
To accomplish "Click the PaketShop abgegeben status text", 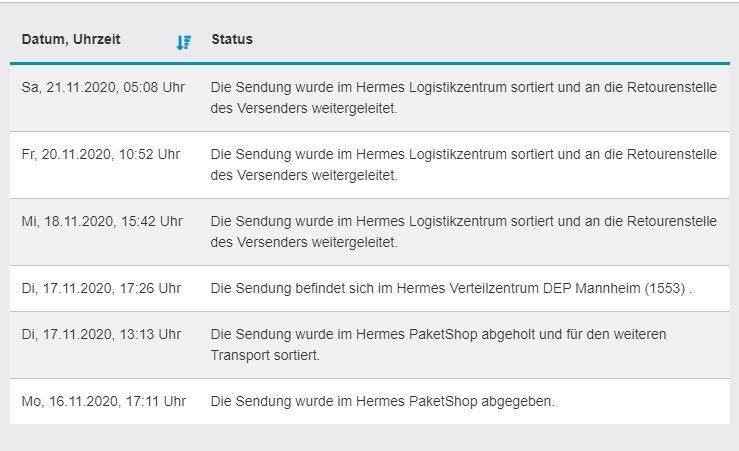I will tap(383, 401).
